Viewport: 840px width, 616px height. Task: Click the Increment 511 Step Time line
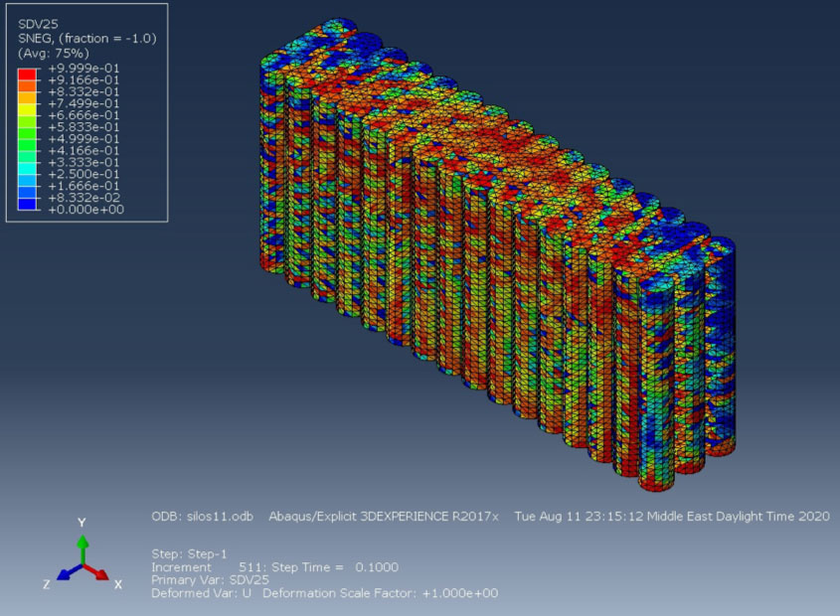(274, 567)
